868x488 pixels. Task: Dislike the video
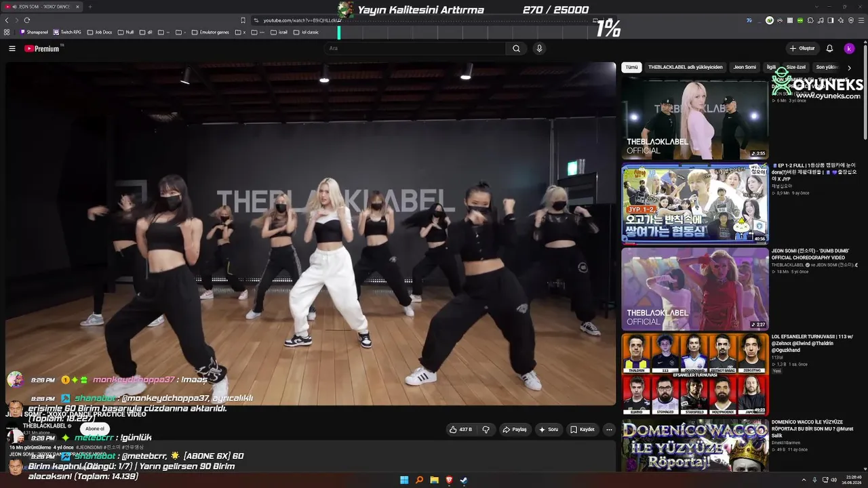point(486,429)
